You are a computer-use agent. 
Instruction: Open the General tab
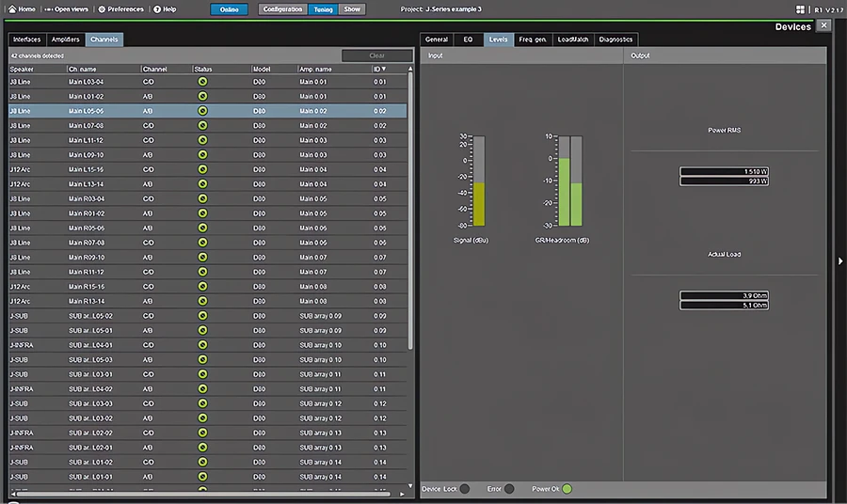(x=437, y=39)
